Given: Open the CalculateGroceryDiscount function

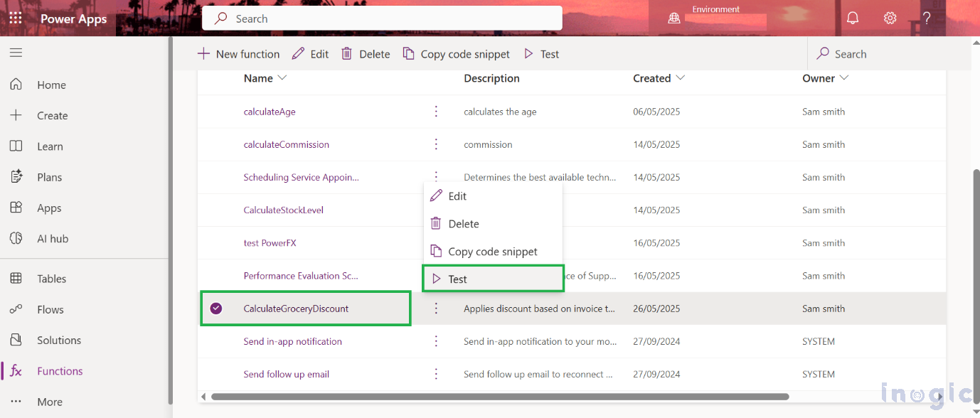Looking at the screenshot, I should 297,309.
